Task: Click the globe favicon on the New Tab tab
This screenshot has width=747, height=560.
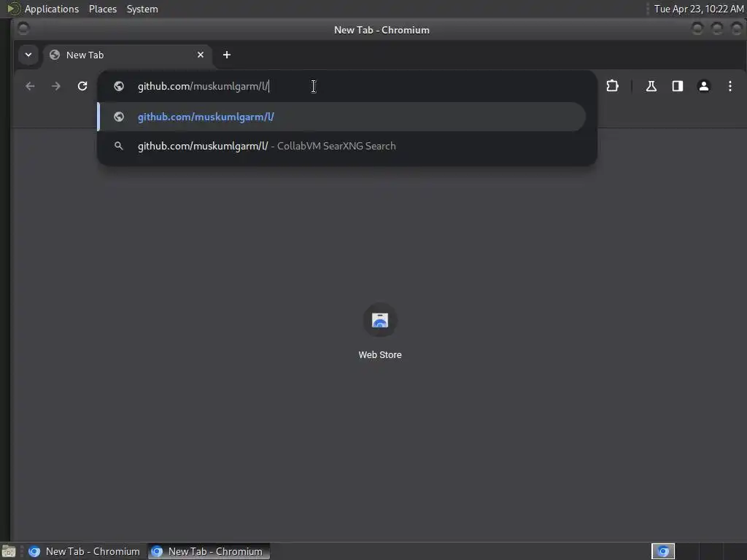Action: pyautogui.click(x=55, y=55)
